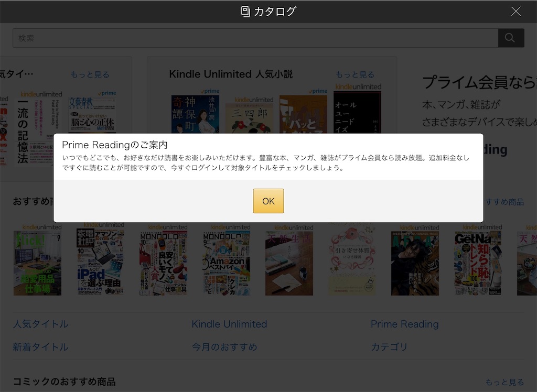Select the 天然生活 magazine cover with notebooks
Screen dimensions: 537x392
(289, 263)
